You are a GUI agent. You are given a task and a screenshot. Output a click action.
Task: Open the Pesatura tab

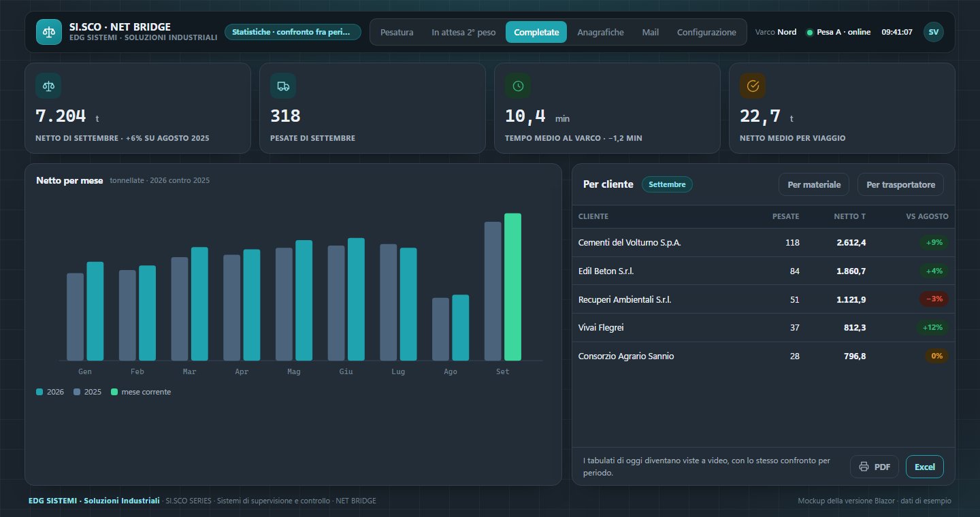point(397,32)
